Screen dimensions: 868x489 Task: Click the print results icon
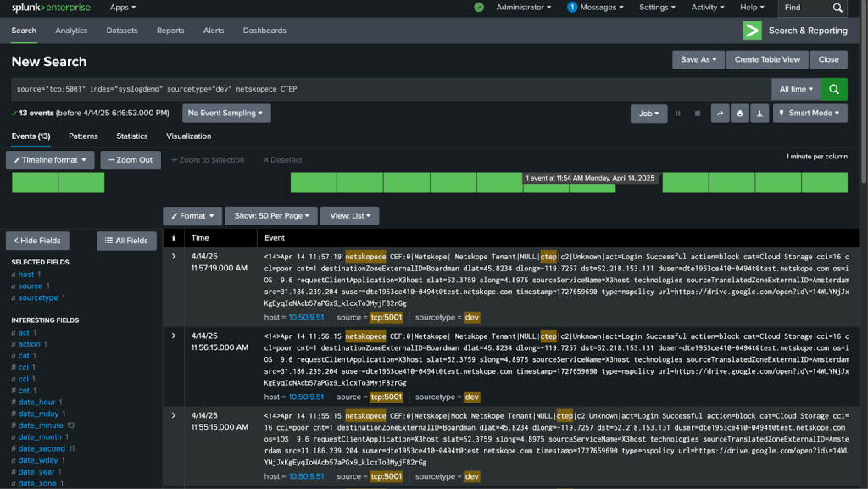tap(739, 114)
